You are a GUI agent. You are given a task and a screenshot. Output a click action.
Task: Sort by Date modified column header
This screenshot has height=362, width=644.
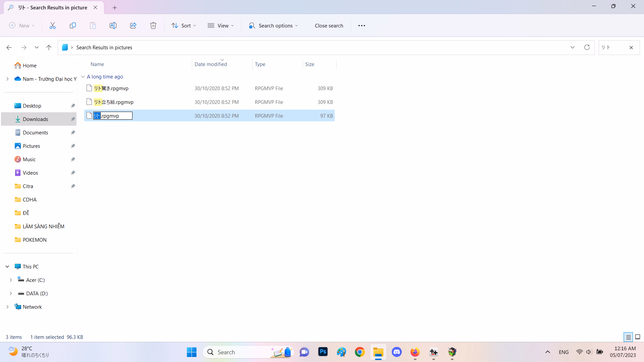(x=211, y=64)
